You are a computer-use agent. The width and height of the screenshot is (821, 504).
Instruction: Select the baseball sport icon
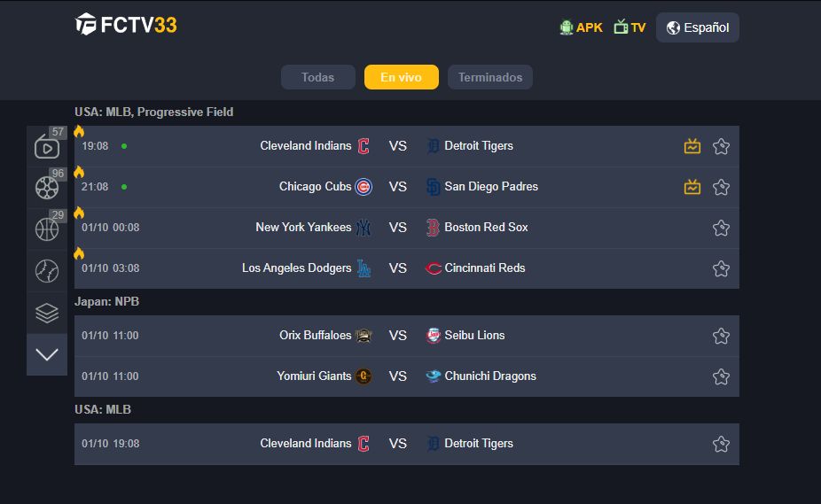(x=47, y=271)
